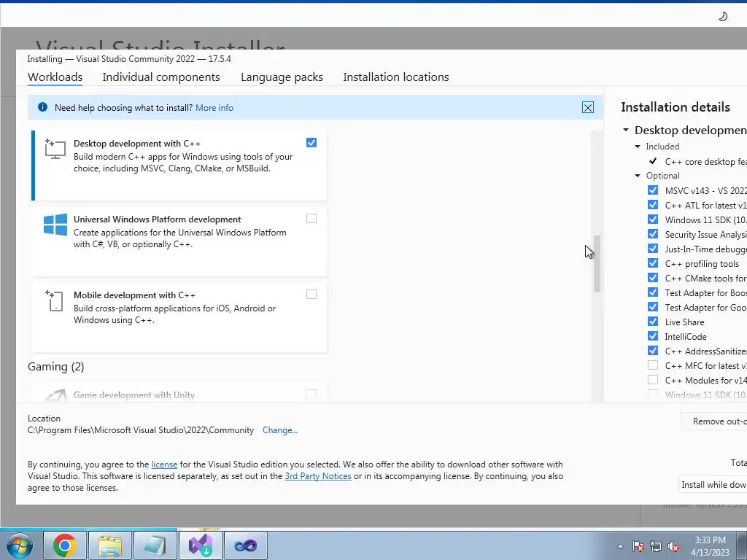The image size is (747, 560).
Task: Check Game development with Unity workload
Action: (x=311, y=394)
